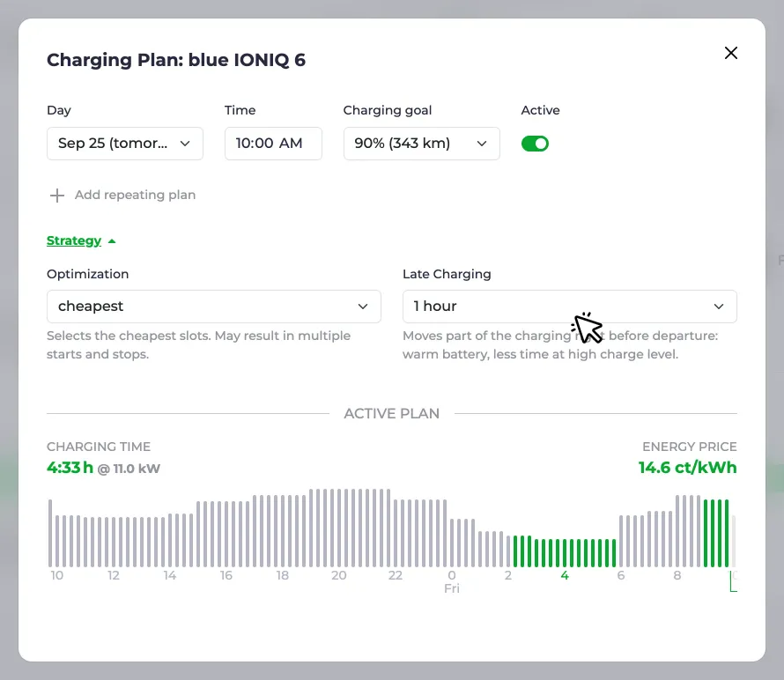Toggle the Active switch off

pos(535,144)
